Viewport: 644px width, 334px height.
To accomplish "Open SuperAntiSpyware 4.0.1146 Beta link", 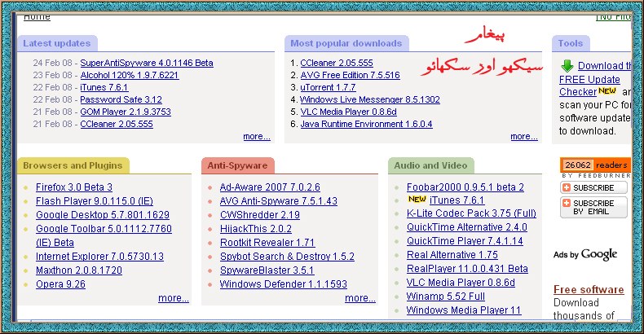I will (x=147, y=63).
